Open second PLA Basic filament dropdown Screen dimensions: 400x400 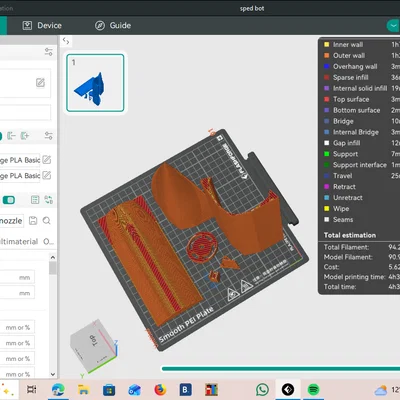[20, 175]
